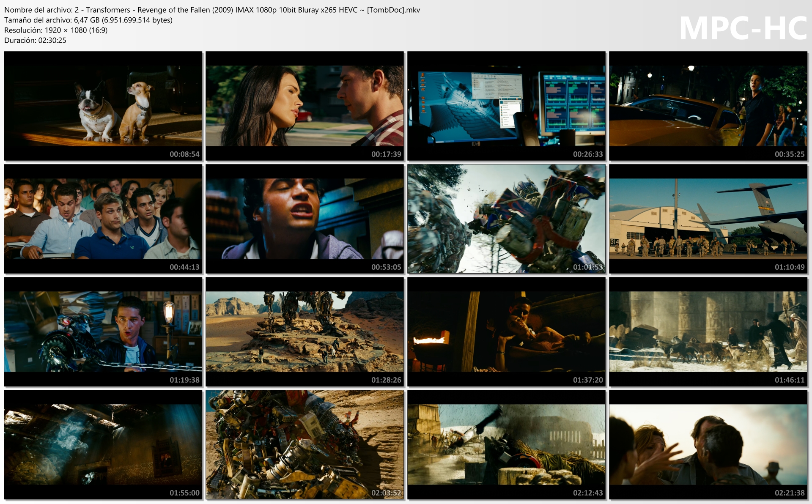The image size is (812, 504).
Task: Select the thumbnail at 00:08:54 with two dogs
Action: coord(103,106)
